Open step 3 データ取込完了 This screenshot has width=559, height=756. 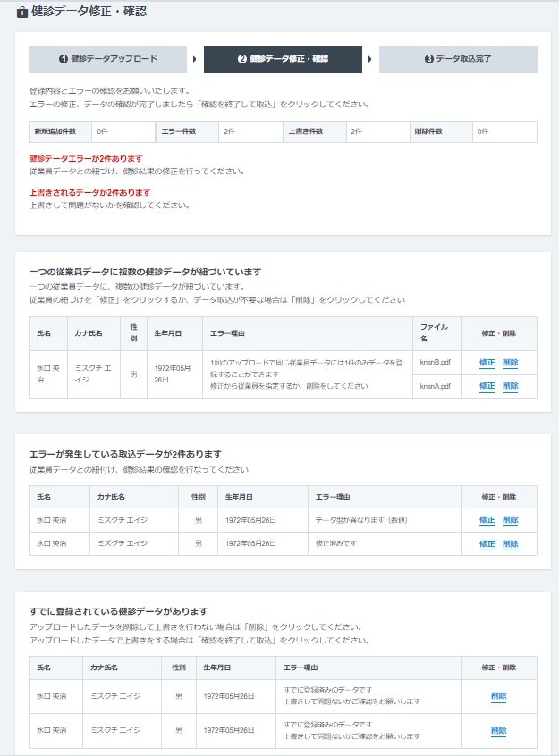(x=458, y=59)
